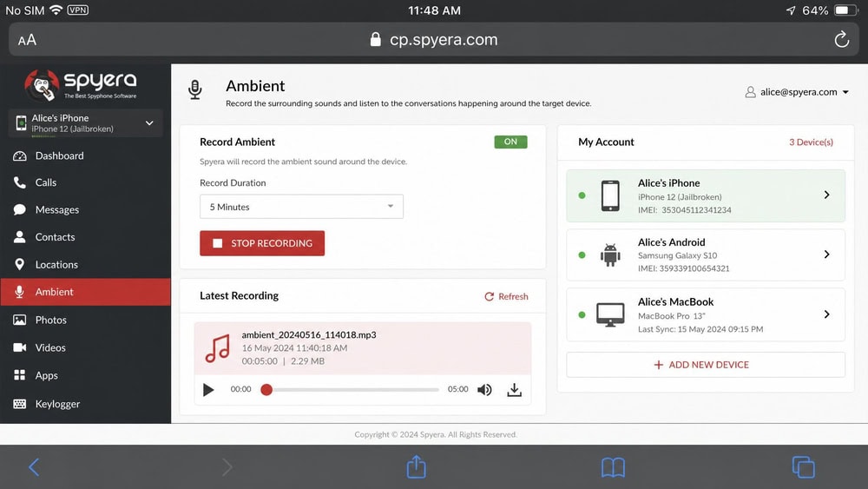Open Apps section in sidebar
Screen dimensions: 868x489
(x=85, y=375)
